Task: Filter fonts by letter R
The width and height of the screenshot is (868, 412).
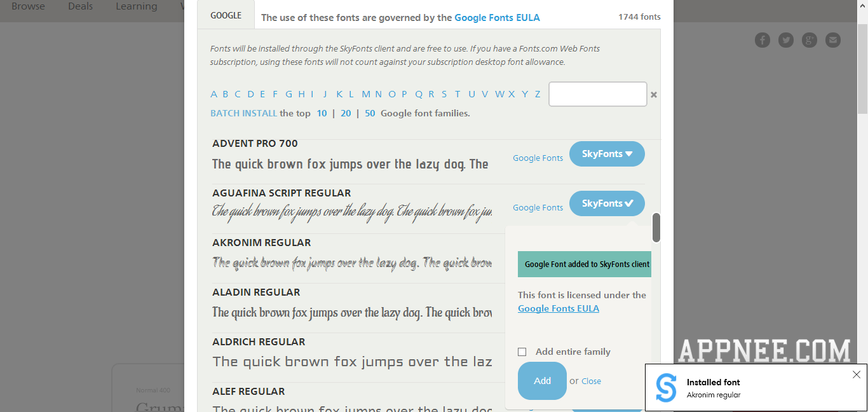Action: [431, 94]
